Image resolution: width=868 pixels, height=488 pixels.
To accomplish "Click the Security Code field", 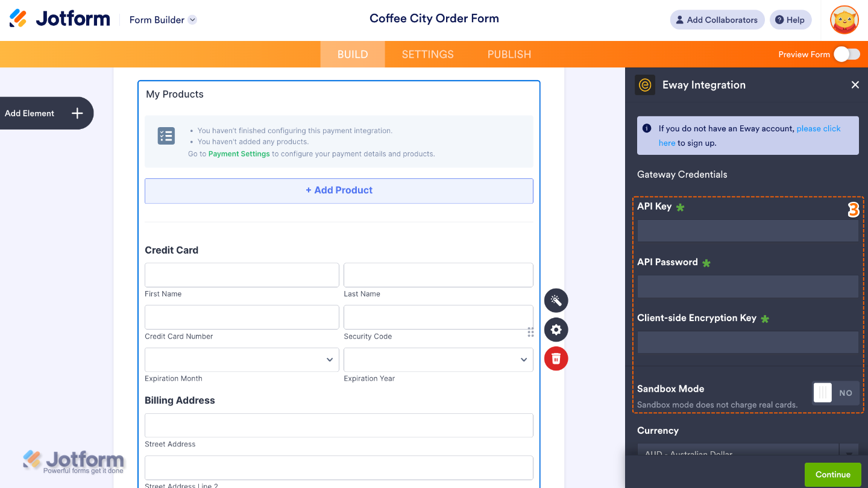I will click(x=438, y=317).
